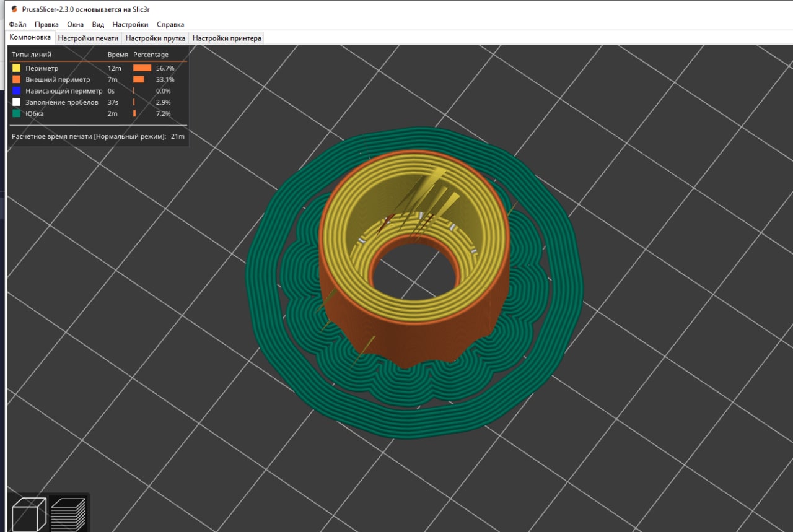Open the Файл menu
The width and height of the screenshot is (793, 532).
coord(18,24)
